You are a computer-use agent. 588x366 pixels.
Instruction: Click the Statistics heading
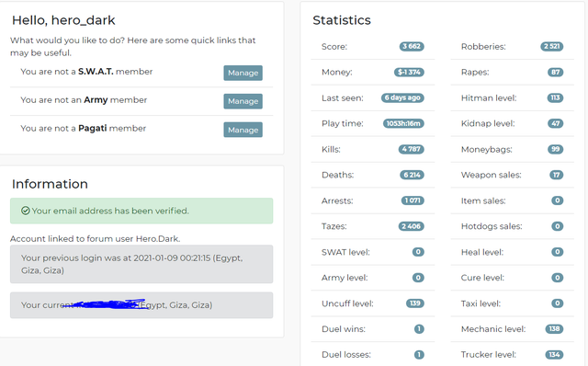click(342, 20)
